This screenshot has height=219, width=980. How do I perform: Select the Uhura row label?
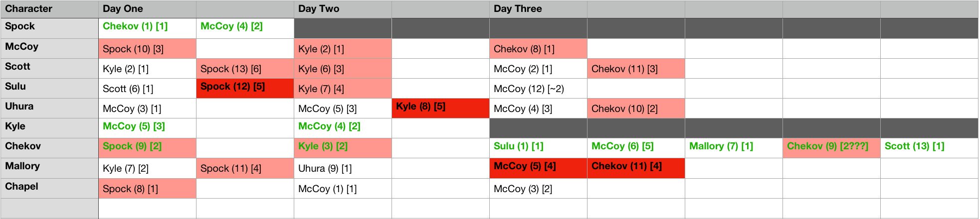coord(49,107)
